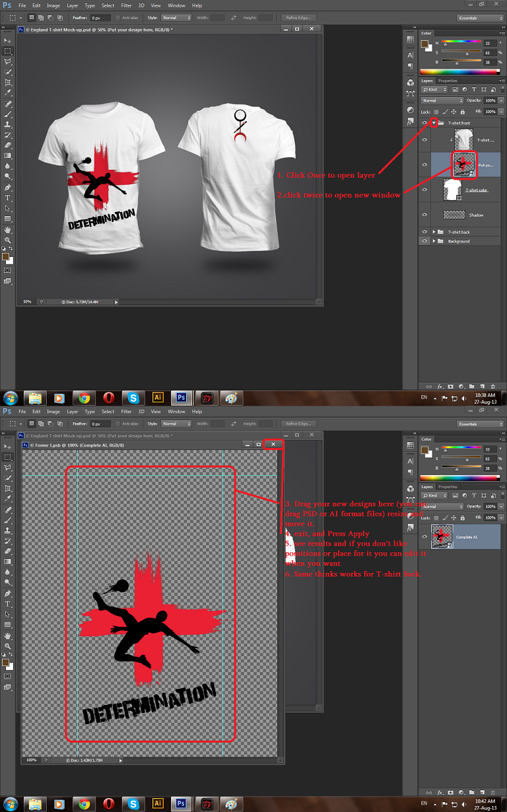This screenshot has width=507, height=812.
Task: Add a layer mask in the 10:38 AM Layers panel
Action: point(450,386)
